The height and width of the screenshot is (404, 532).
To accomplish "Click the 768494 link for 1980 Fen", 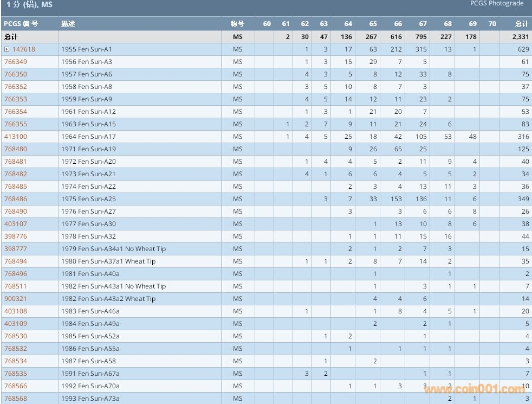I will [x=16, y=261].
